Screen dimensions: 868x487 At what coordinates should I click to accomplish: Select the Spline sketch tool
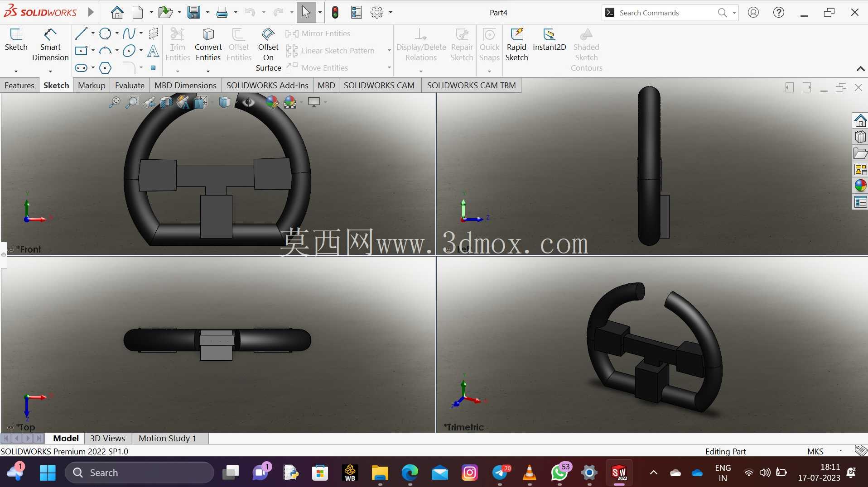coord(129,33)
